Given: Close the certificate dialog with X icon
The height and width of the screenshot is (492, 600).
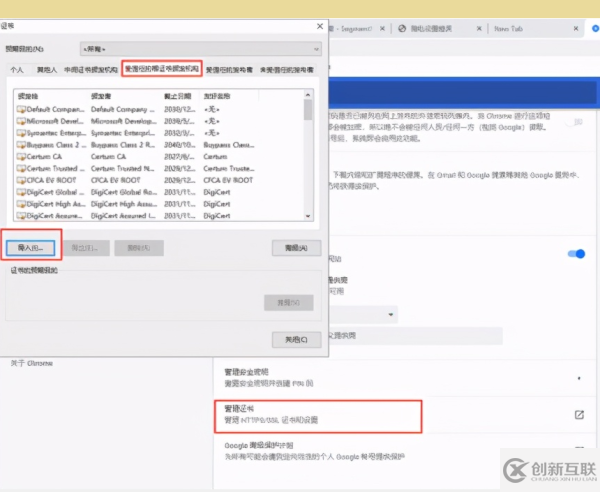Looking at the screenshot, I should (x=320, y=26).
